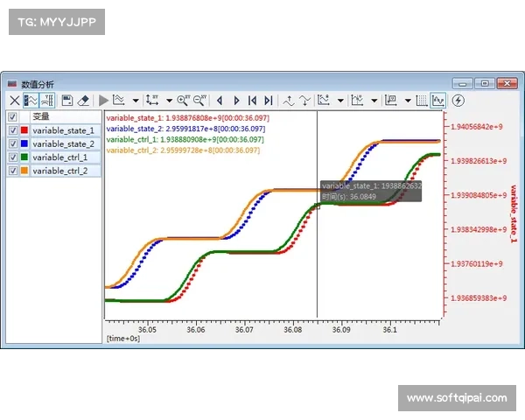Select variable_state_2 row in list

coord(53,143)
